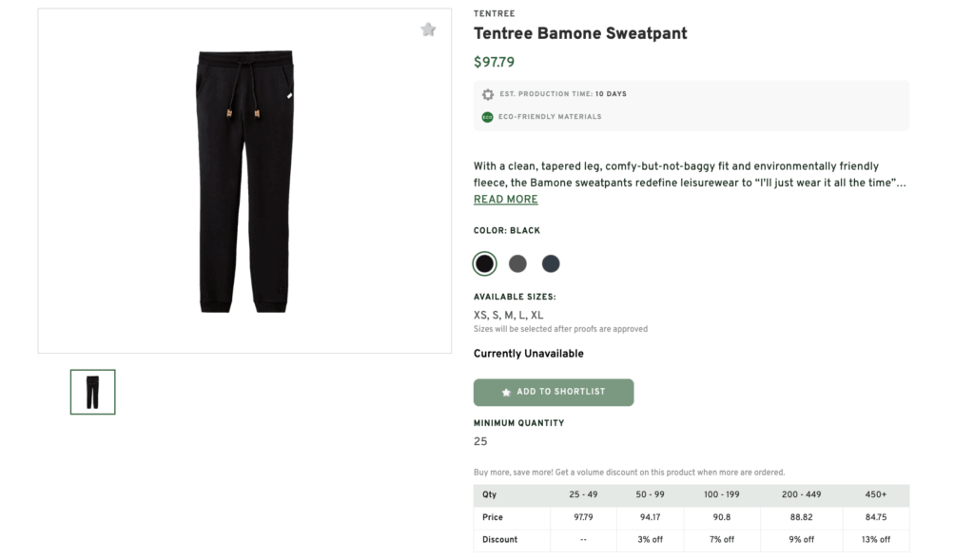Click the TENTREE brand name
The image size is (974, 560).
click(494, 13)
